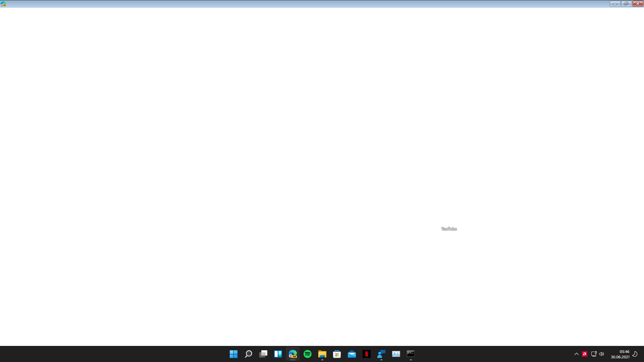644x362 pixels.
Task: Open taskbar Search magnifier
Action: (x=248, y=354)
